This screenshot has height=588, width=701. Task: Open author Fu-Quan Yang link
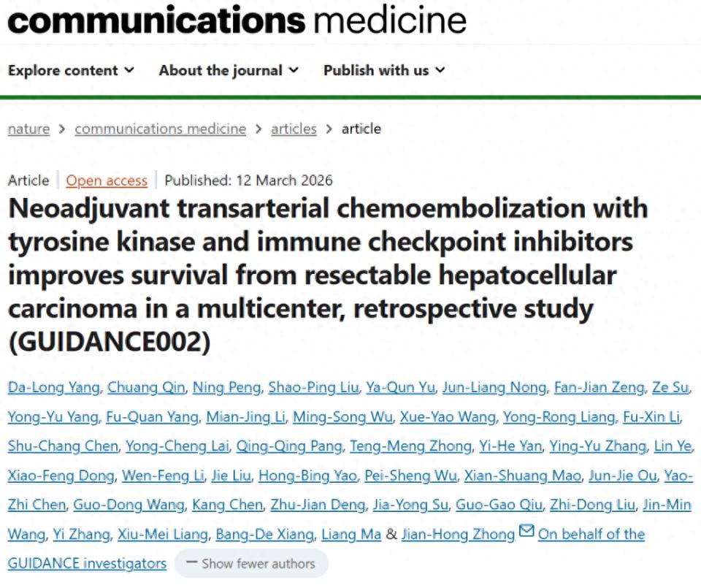click(152, 417)
